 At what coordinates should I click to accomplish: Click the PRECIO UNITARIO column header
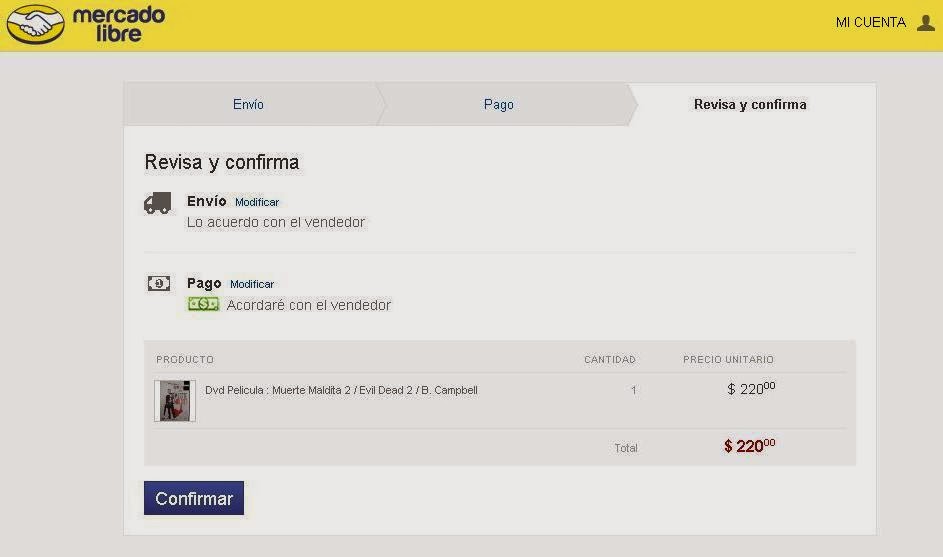click(x=728, y=360)
